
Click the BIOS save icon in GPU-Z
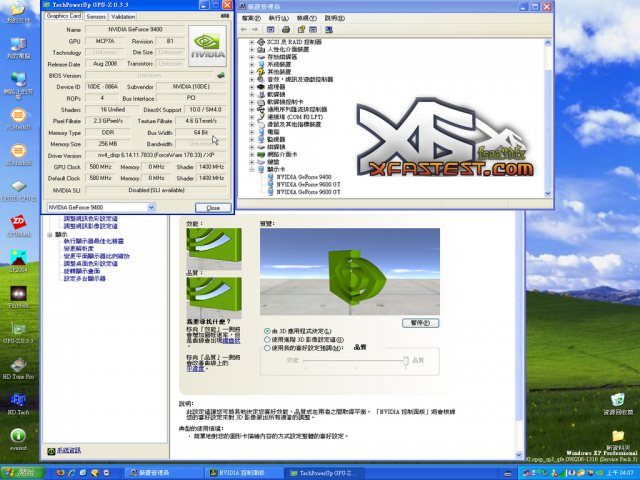(221, 75)
